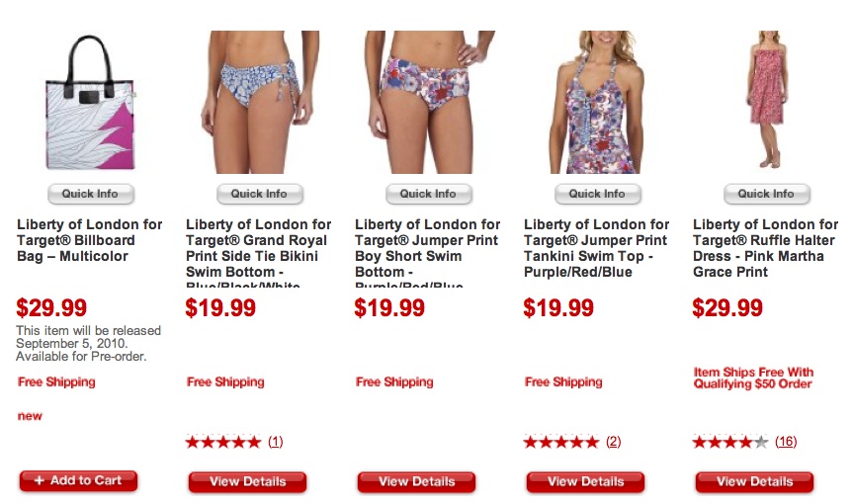The height and width of the screenshot is (504, 853).
Task: Click Quick Info under the Tankini Swim Top
Action: click(x=597, y=194)
